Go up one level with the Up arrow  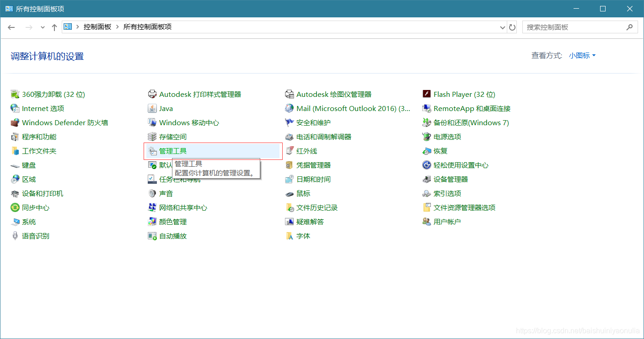[54, 27]
